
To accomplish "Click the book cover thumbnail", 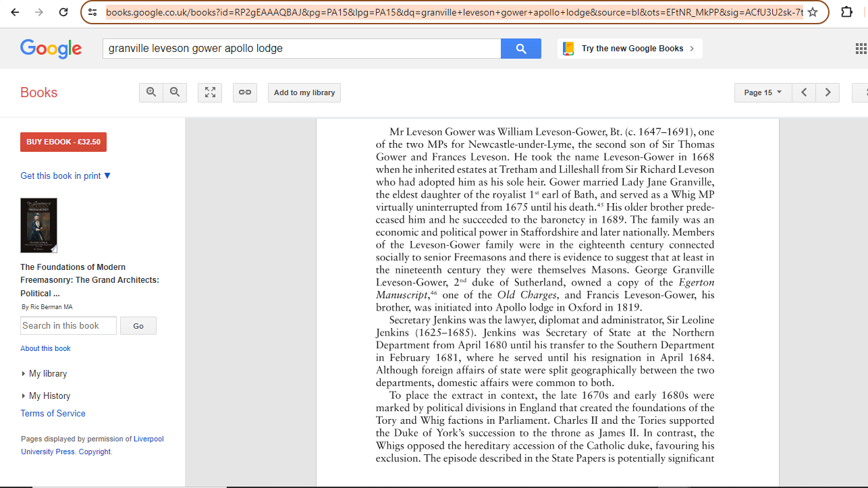I will point(38,225).
